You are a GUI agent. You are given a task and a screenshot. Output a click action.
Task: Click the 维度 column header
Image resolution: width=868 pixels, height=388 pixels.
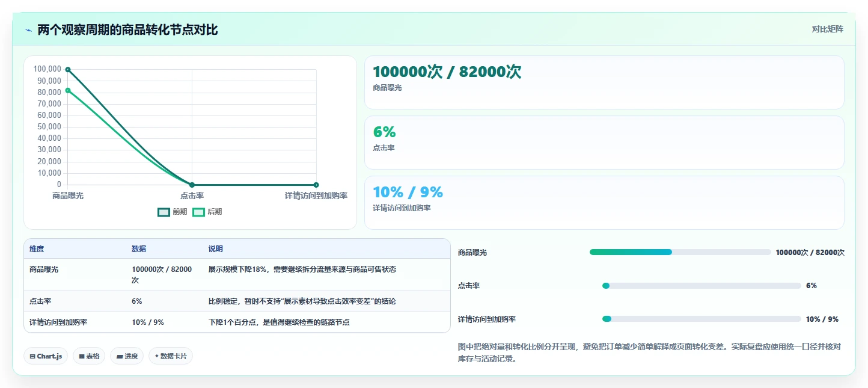pos(37,249)
